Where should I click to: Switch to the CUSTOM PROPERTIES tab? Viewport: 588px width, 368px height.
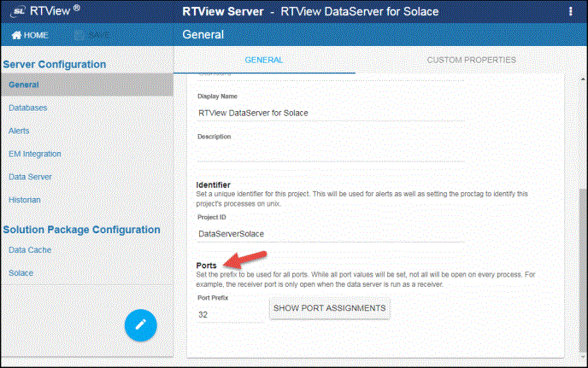pos(471,60)
